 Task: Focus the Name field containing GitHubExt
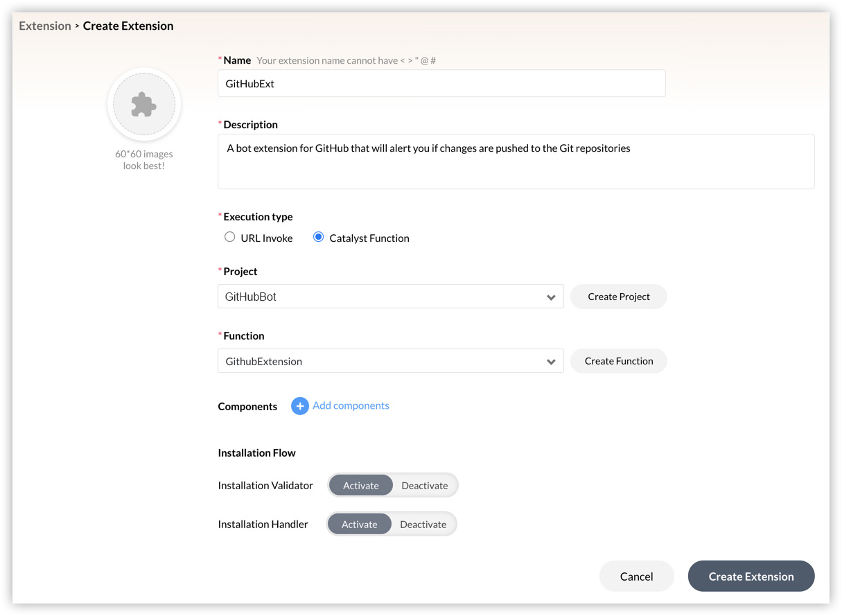(441, 84)
